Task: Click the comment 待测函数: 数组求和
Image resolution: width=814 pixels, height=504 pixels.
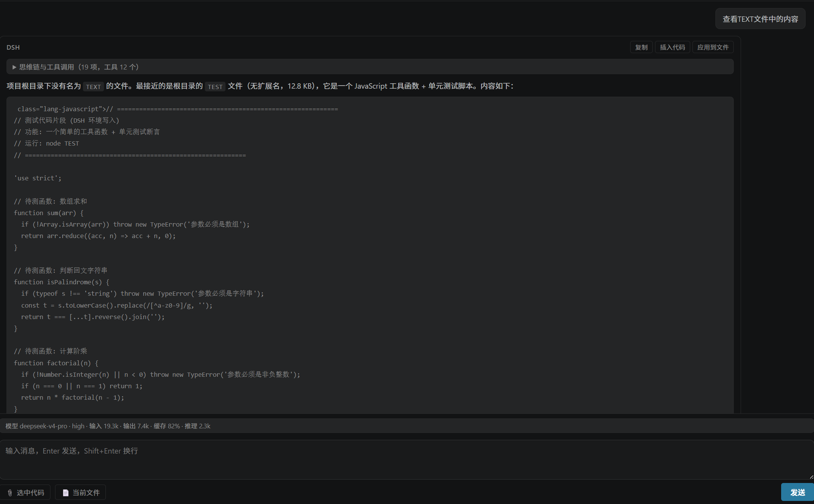Action: coord(50,201)
